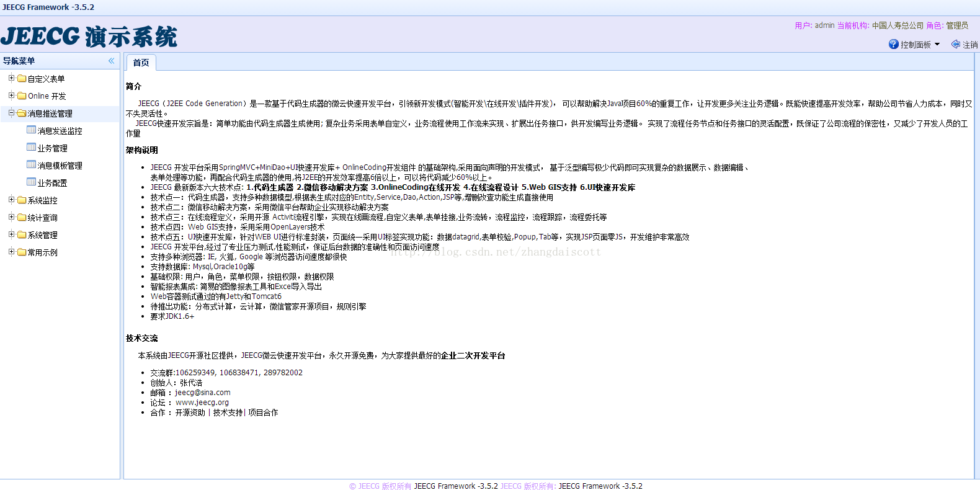
Task: Click the 开源资助 text
Action: pos(190,412)
